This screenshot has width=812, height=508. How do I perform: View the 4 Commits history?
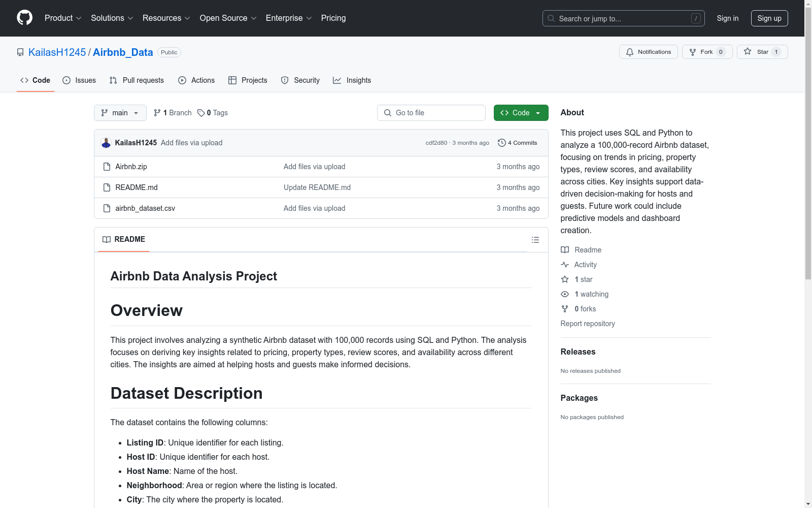click(518, 143)
